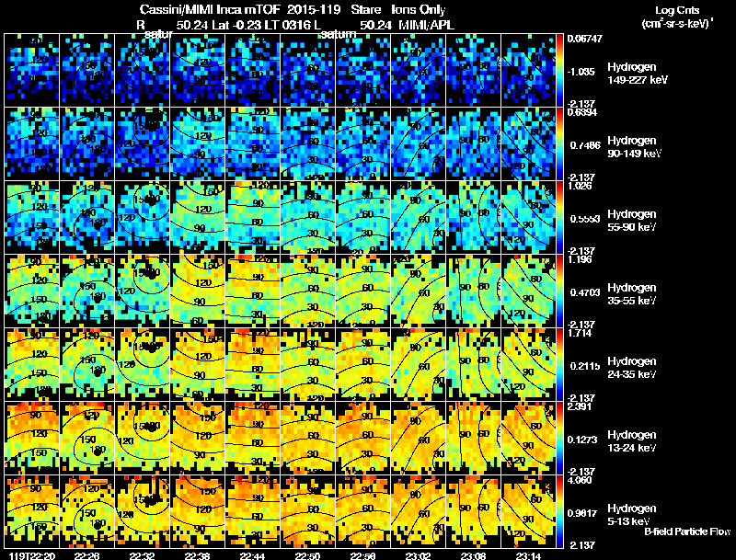
Task: Click the '22:26' time label
Action: 86,556
